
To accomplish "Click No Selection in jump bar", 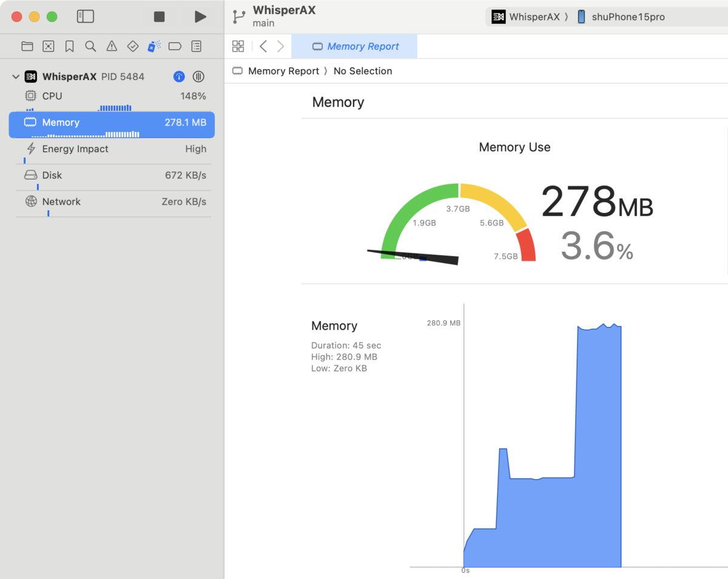I will click(363, 71).
